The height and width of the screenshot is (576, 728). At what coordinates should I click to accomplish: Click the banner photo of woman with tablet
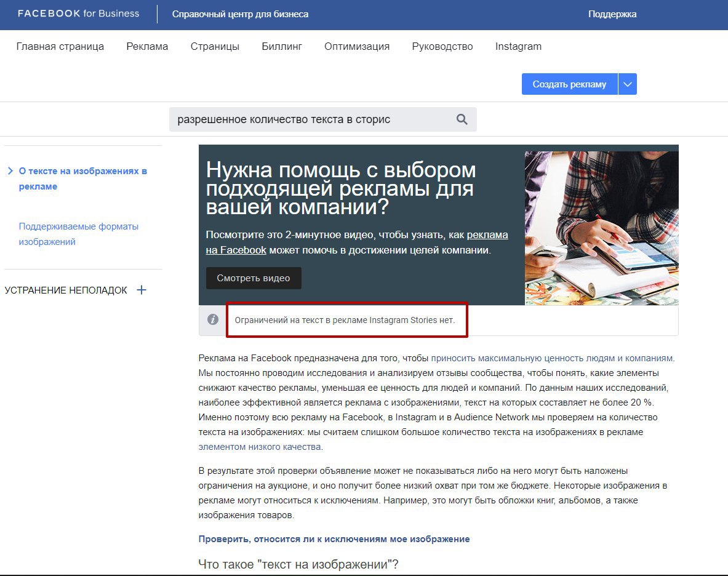(x=602, y=228)
